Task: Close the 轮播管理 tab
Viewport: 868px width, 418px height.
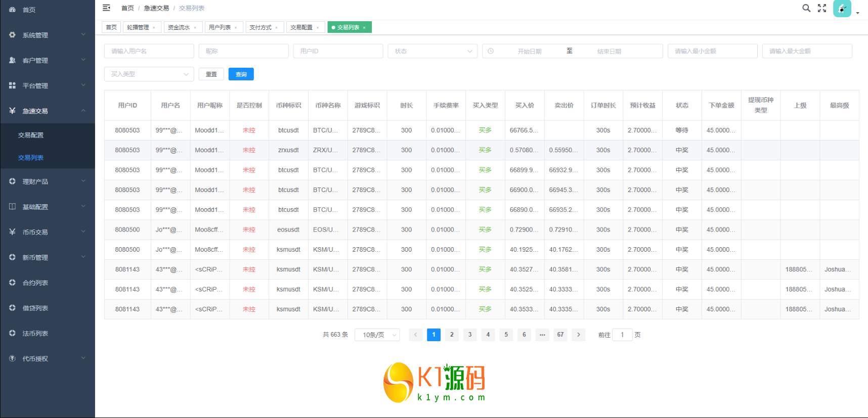Action: pyautogui.click(x=154, y=28)
